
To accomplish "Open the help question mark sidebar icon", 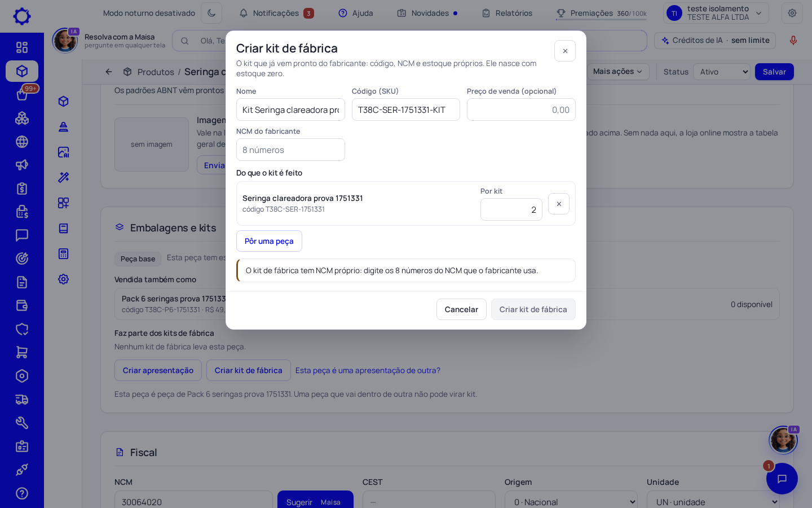I will [x=22, y=493].
